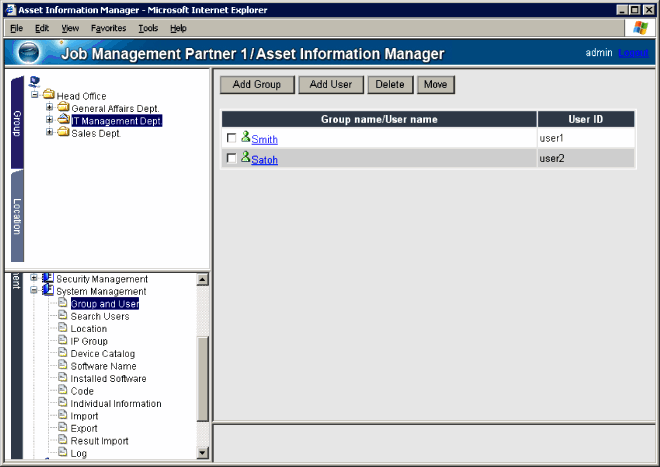Click the Sales Dept. folder icon

coord(62,133)
